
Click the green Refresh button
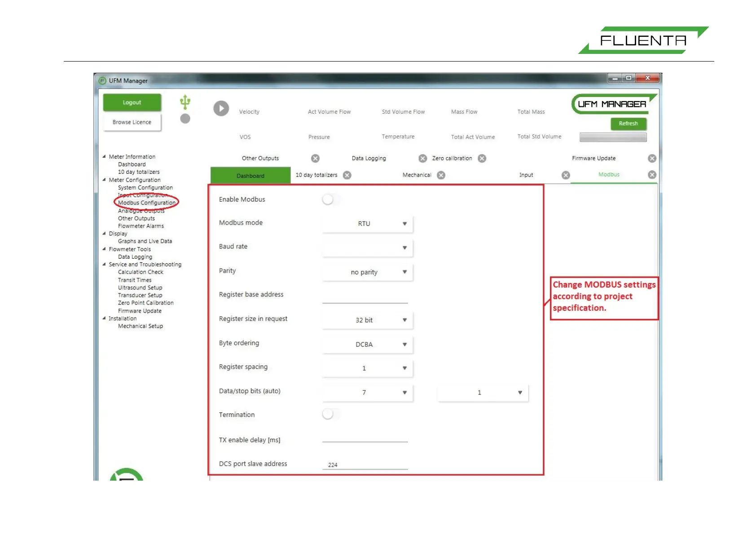629,124
